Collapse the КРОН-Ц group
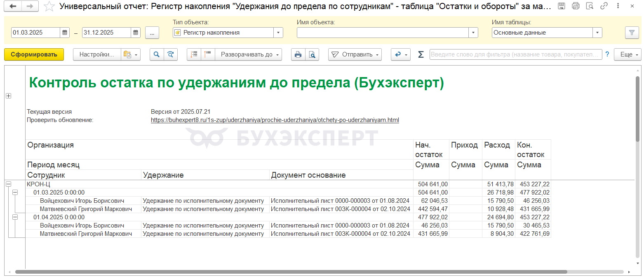The height and width of the screenshot is (277, 644). tap(8, 184)
